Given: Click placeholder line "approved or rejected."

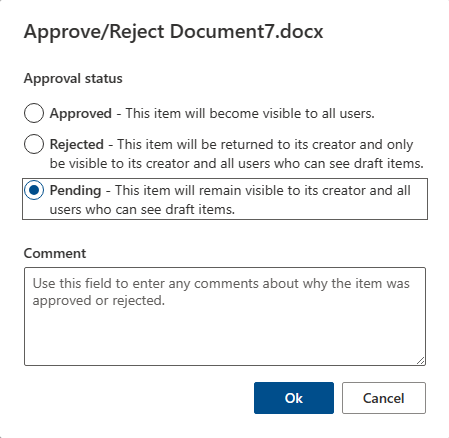Looking at the screenshot, I should pos(99,301).
